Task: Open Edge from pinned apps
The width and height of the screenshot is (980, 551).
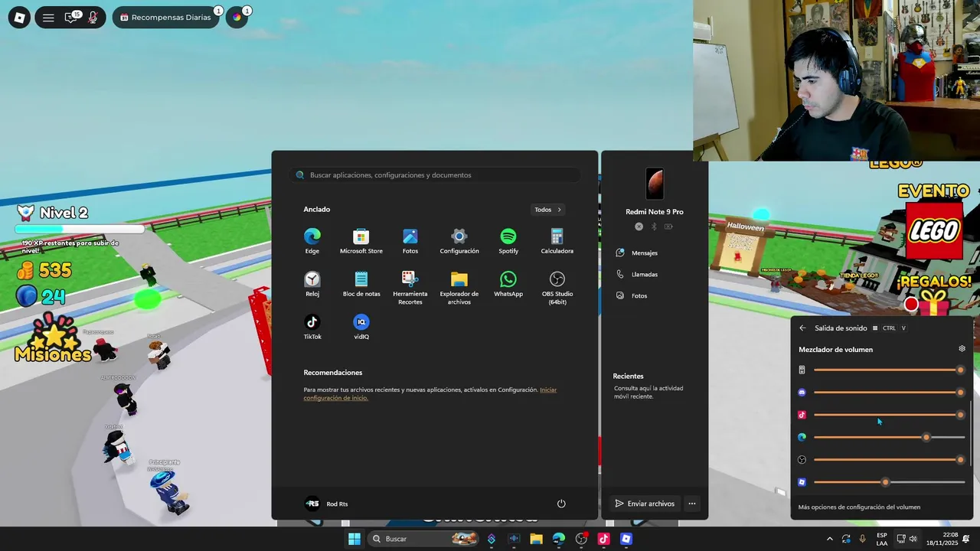Action: tap(312, 240)
